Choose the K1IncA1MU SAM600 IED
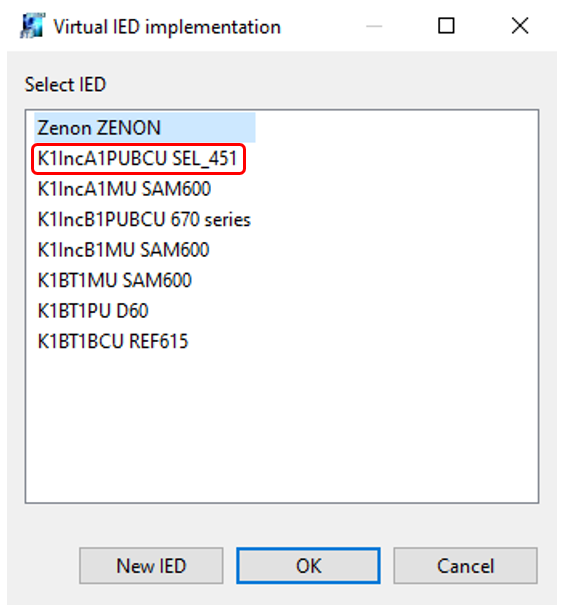 point(125,189)
